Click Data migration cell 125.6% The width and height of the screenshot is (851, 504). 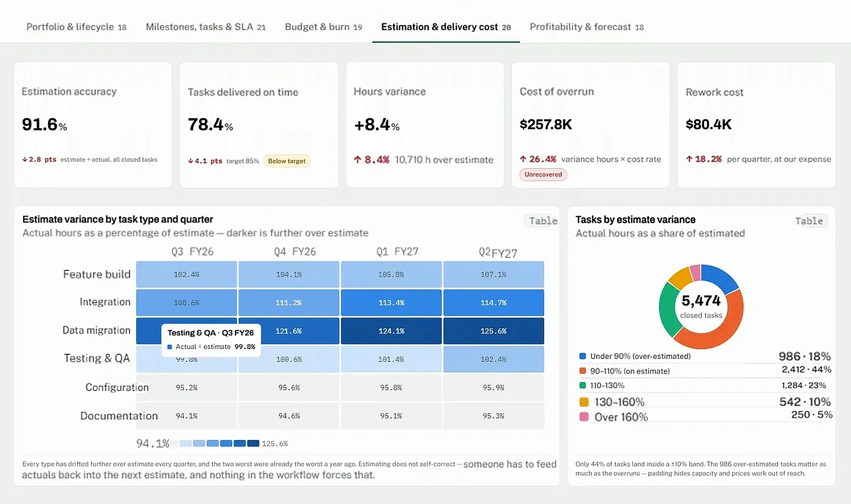point(493,331)
